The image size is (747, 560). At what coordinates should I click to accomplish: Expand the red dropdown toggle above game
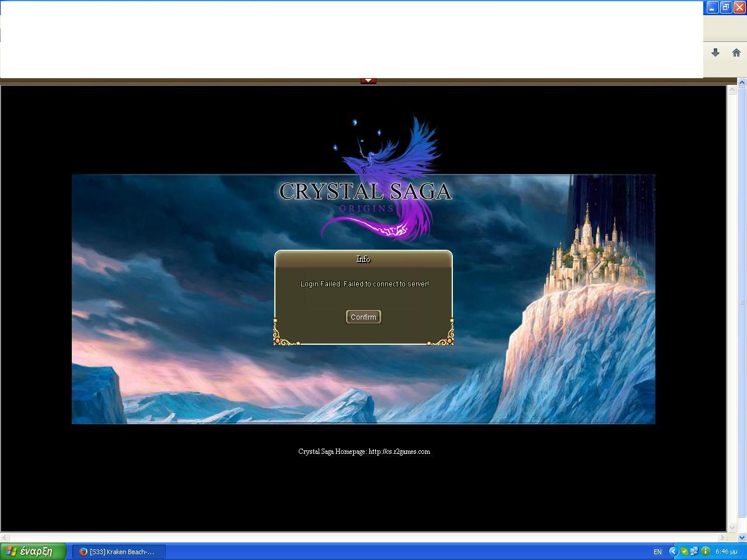coord(368,80)
